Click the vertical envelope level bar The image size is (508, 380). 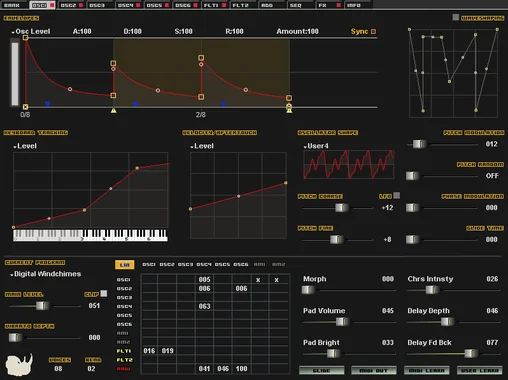15,73
